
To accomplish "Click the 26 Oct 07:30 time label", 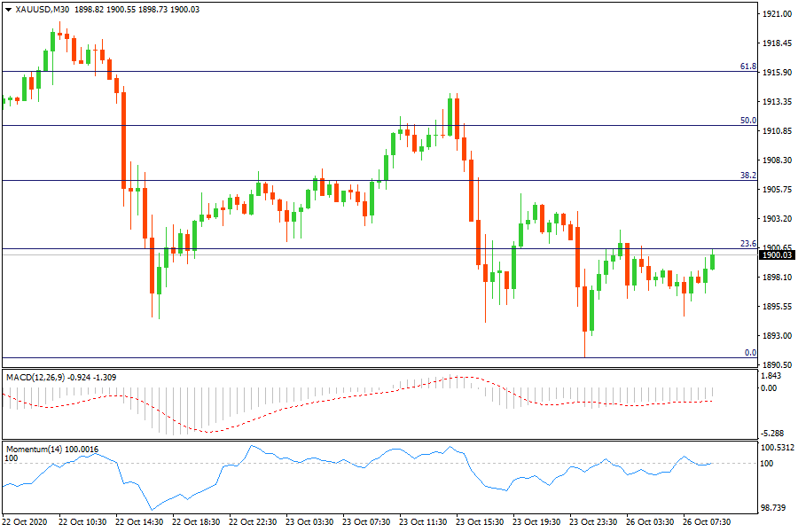I will 708,522.
